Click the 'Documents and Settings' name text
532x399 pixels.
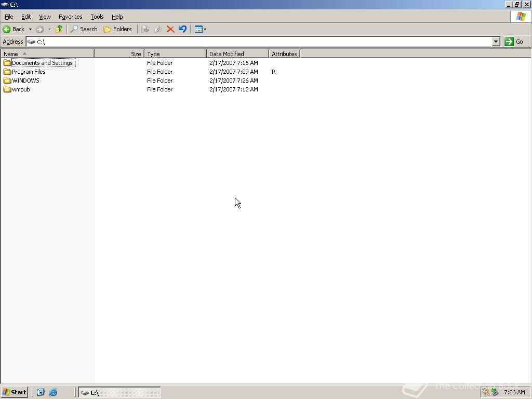pos(43,63)
